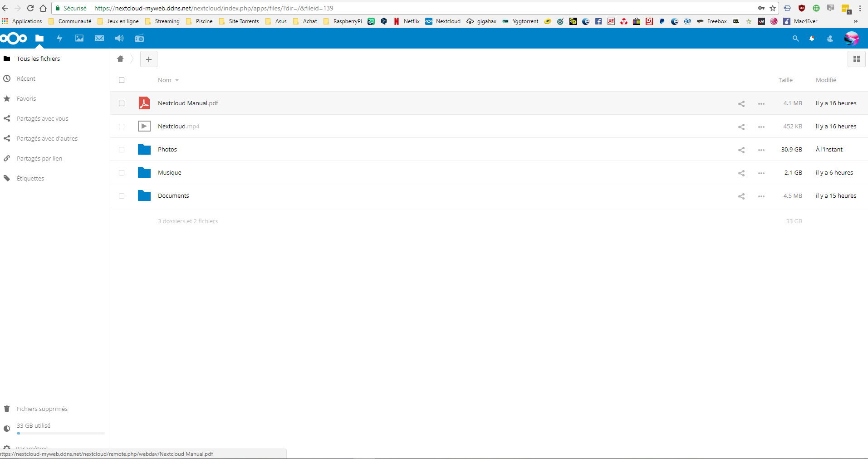Sort by Nom column header
The height and width of the screenshot is (459, 868).
[165, 80]
